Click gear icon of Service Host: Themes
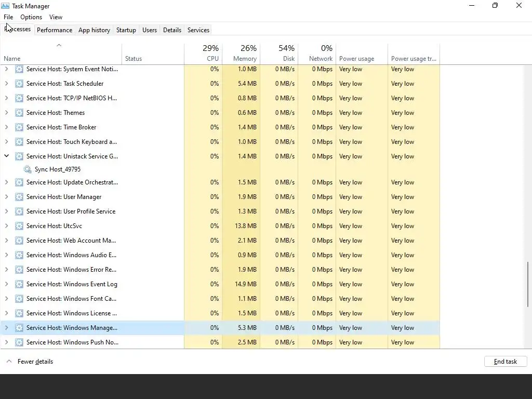 19,113
